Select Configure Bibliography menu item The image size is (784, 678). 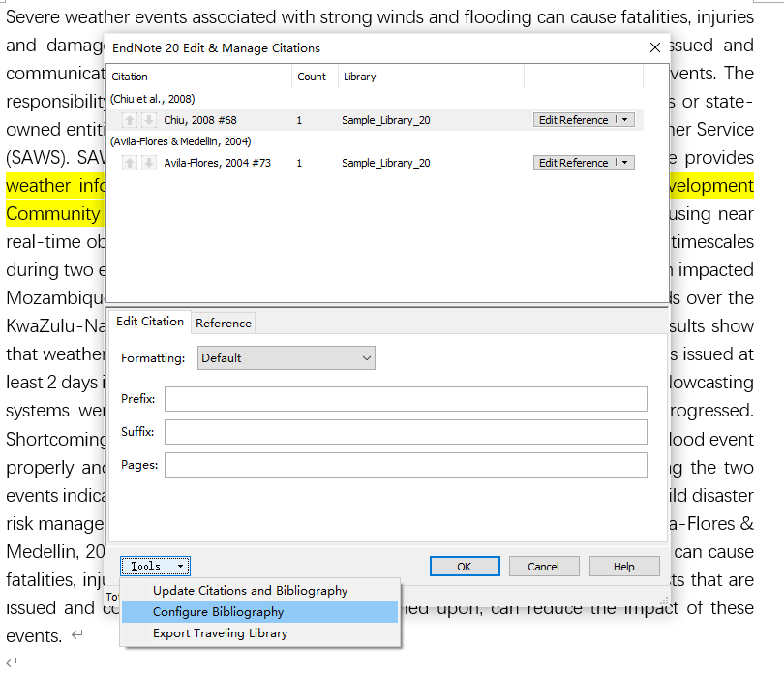tap(219, 612)
